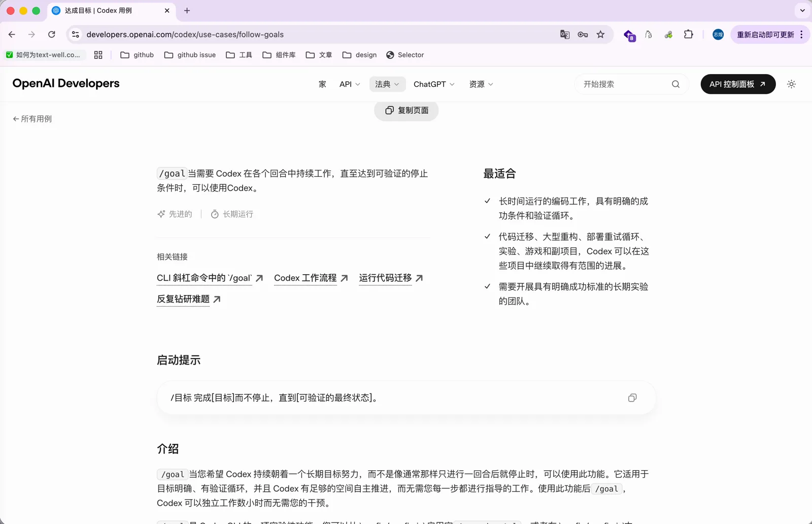This screenshot has width=812, height=524.
Task: Toggle the light/dark theme sun icon
Action: [x=791, y=84]
